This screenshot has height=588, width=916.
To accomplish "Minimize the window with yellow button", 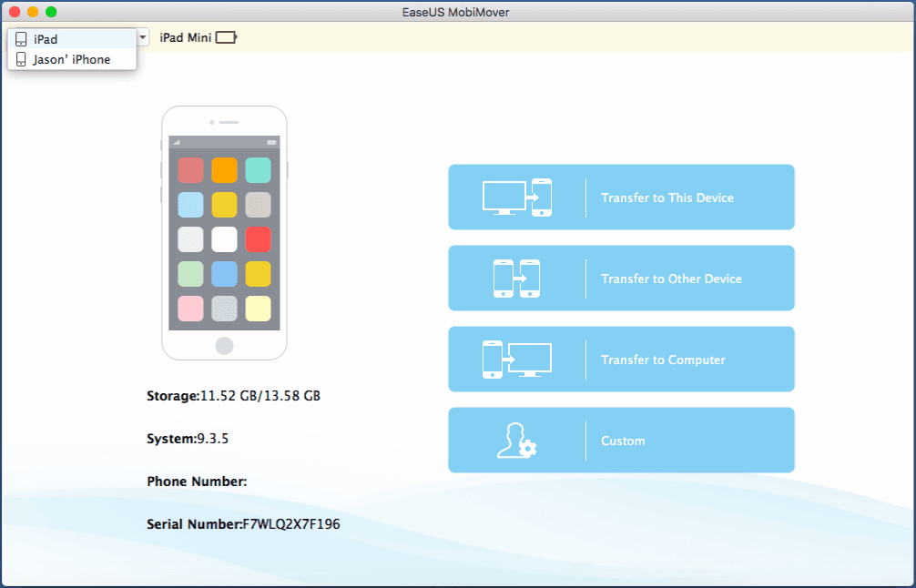I will (x=33, y=12).
